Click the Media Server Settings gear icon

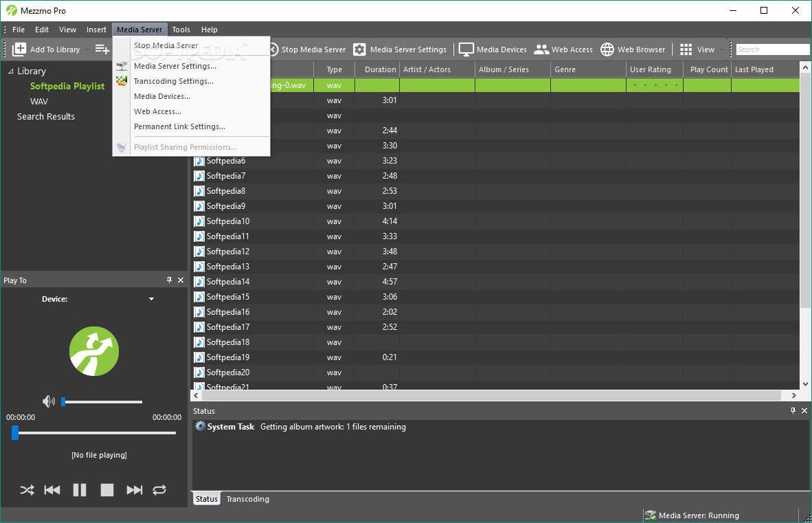click(x=359, y=49)
